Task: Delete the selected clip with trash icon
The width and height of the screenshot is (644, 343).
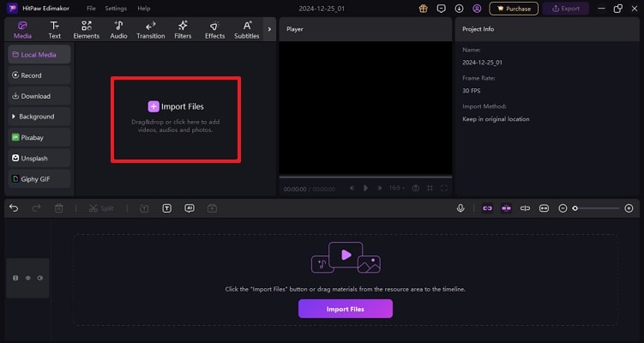Action: [58, 208]
